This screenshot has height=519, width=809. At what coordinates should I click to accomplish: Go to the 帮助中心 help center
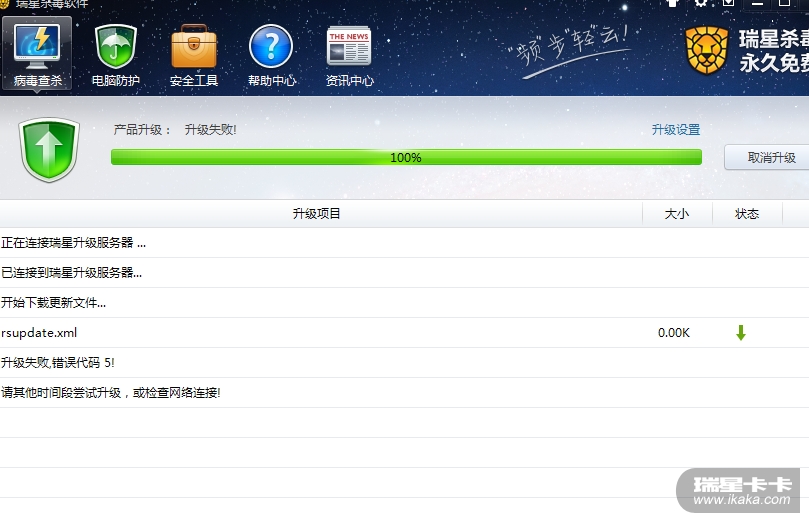[x=271, y=55]
